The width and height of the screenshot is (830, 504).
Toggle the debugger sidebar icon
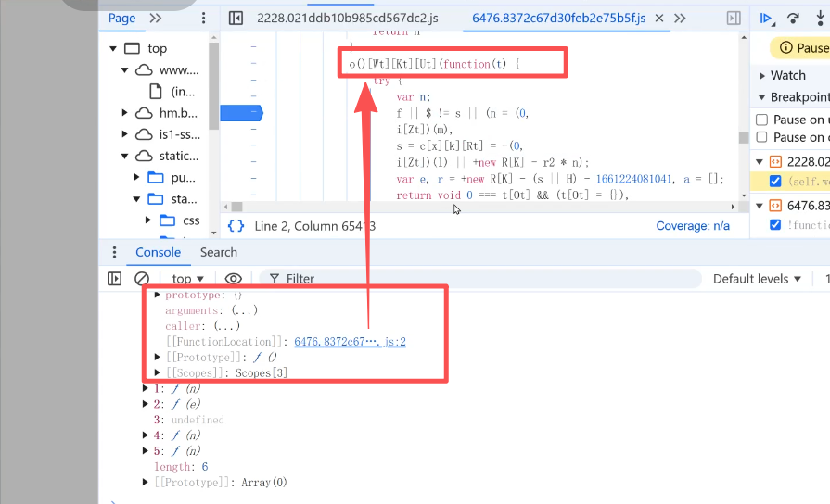tap(734, 18)
